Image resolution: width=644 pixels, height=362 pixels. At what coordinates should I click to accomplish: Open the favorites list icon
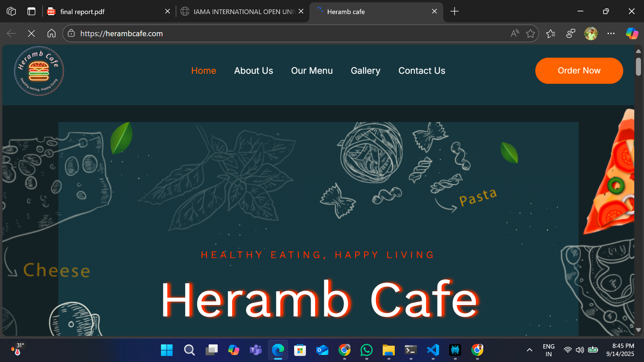(551, 33)
